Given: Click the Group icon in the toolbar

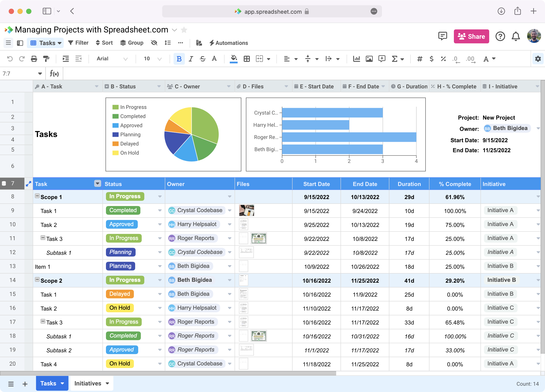Looking at the screenshot, I should tap(132, 43).
